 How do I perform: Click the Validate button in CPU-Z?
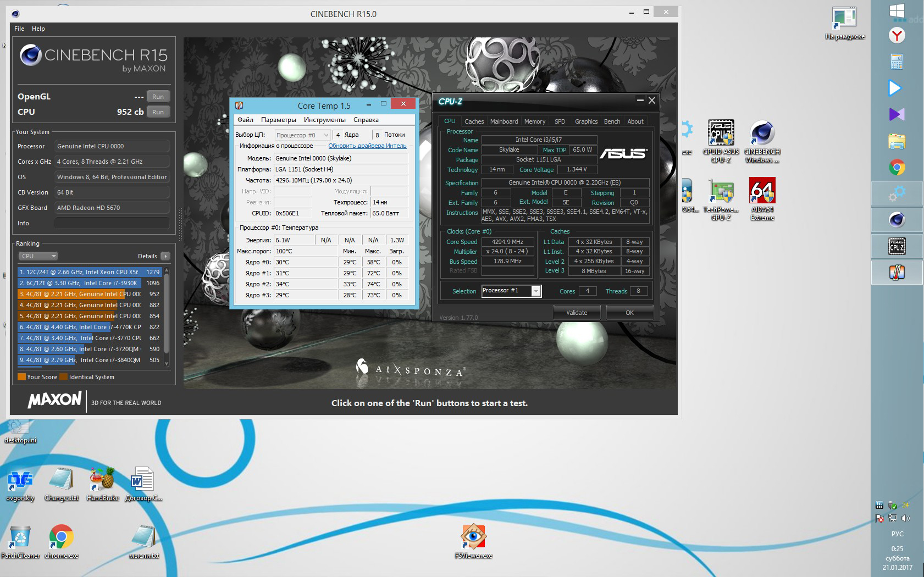click(x=577, y=313)
